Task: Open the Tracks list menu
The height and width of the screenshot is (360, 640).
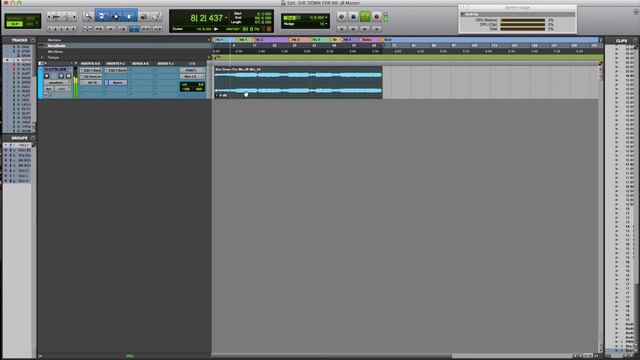Action: tap(33, 40)
